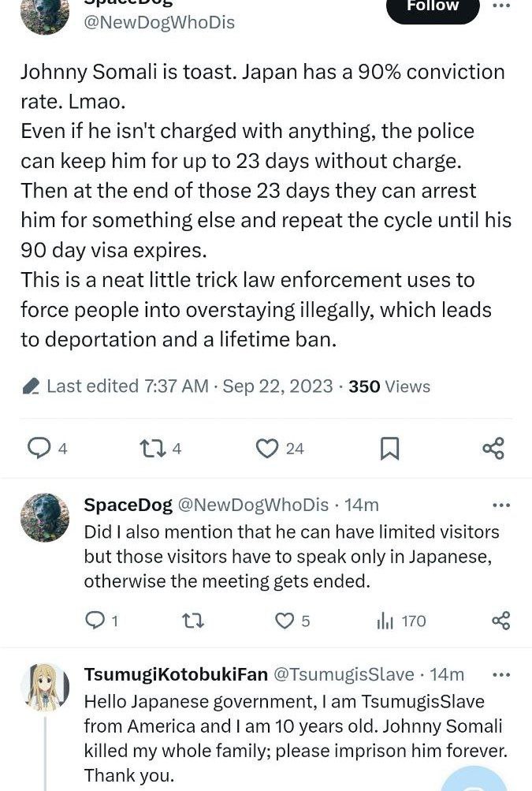View analytics for the 170-view reply
Image resolution: width=532 pixels, height=791 pixels.
coord(385,621)
